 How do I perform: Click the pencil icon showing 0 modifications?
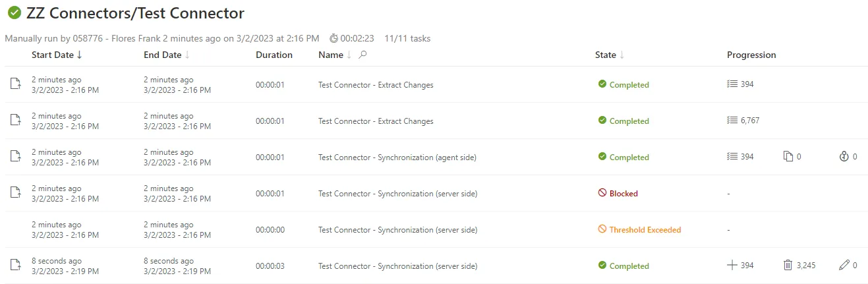[844, 266]
